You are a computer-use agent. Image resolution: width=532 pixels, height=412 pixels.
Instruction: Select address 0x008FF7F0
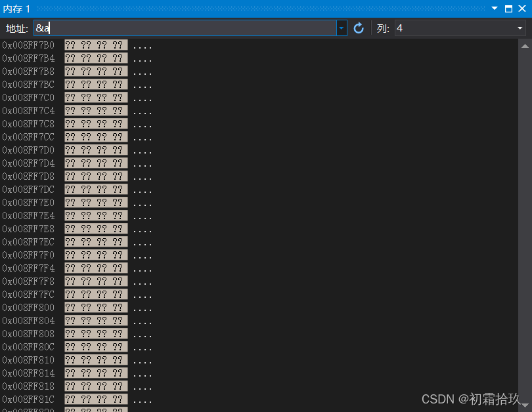point(28,255)
